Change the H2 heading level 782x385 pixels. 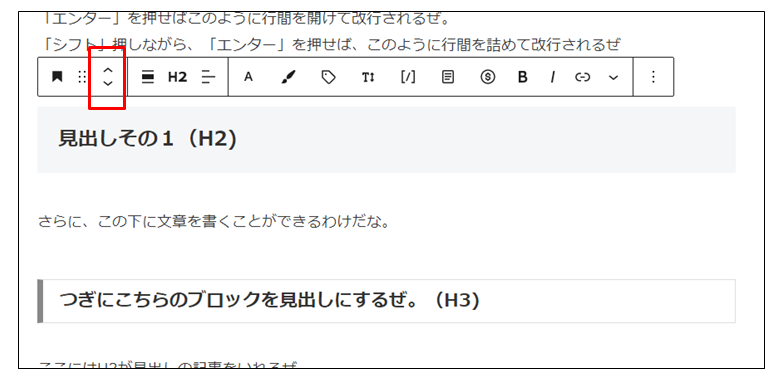177,77
